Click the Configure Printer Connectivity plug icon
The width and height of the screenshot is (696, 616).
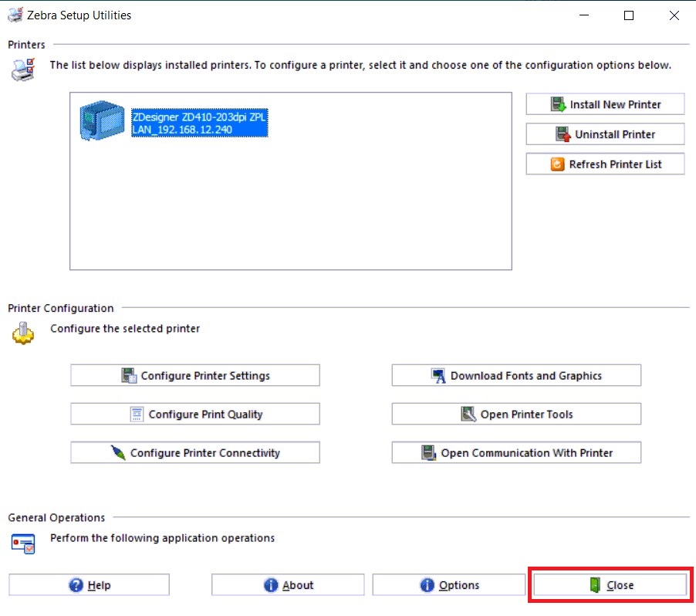pyautogui.click(x=118, y=452)
